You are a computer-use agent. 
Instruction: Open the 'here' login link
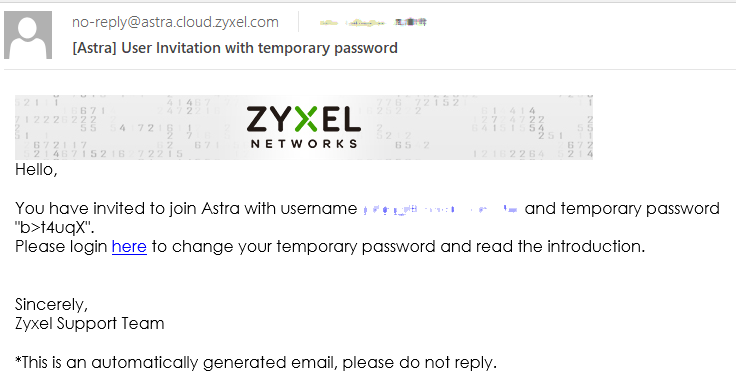click(129, 246)
